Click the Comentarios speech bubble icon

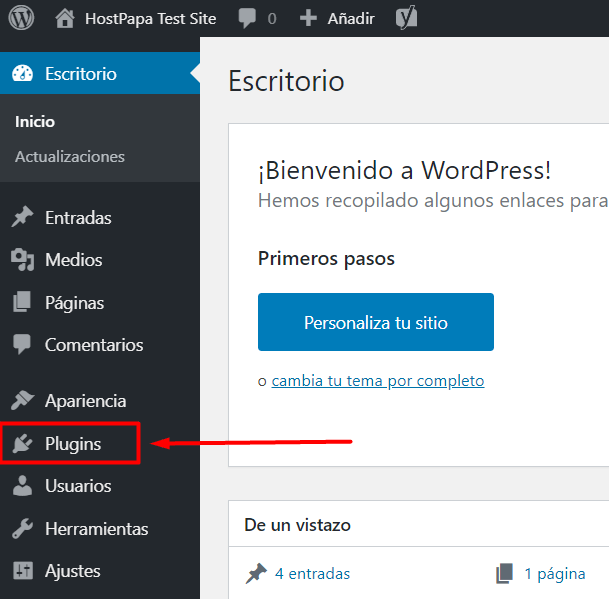pos(22,344)
